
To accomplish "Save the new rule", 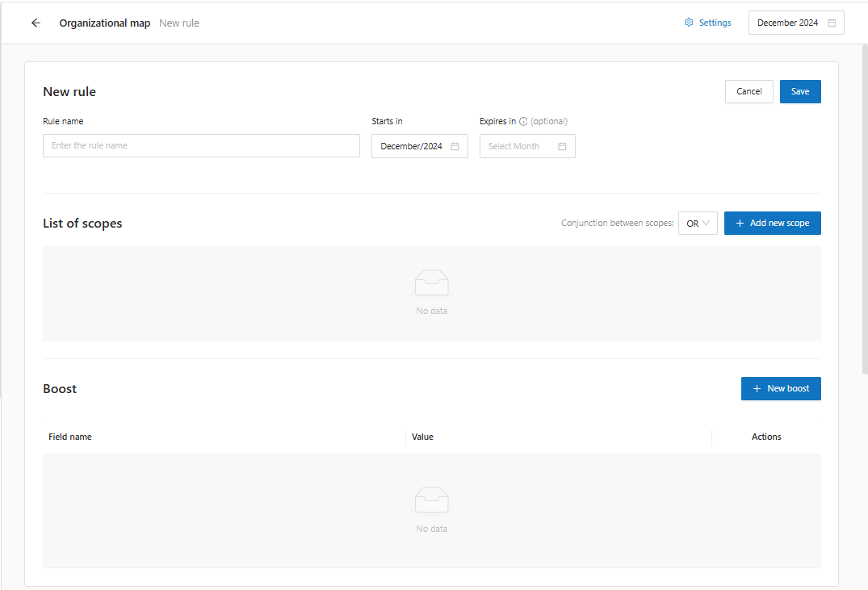I will [x=799, y=92].
